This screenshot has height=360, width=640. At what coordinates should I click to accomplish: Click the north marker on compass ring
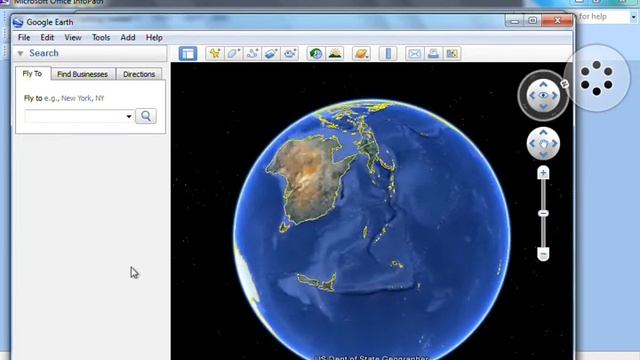tap(565, 84)
